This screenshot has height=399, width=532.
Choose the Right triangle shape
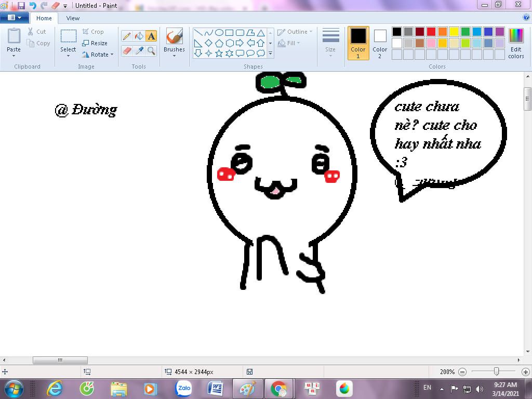[x=198, y=43]
